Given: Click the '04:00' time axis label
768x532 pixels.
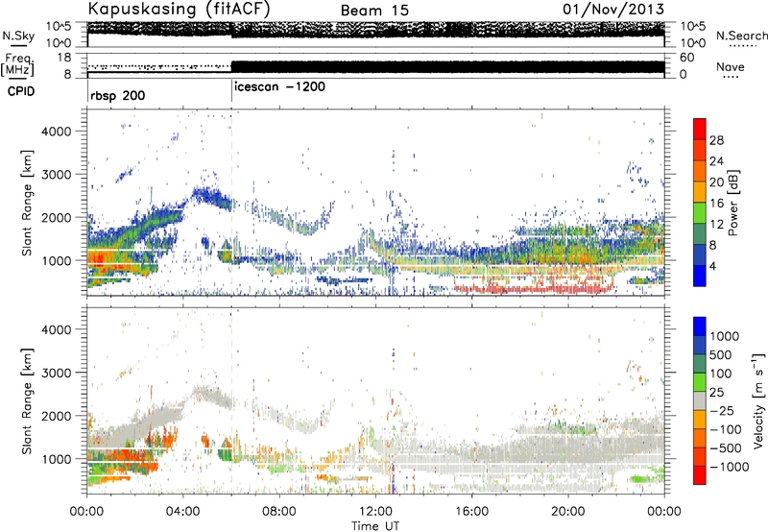Looking at the screenshot, I should pos(183,512).
